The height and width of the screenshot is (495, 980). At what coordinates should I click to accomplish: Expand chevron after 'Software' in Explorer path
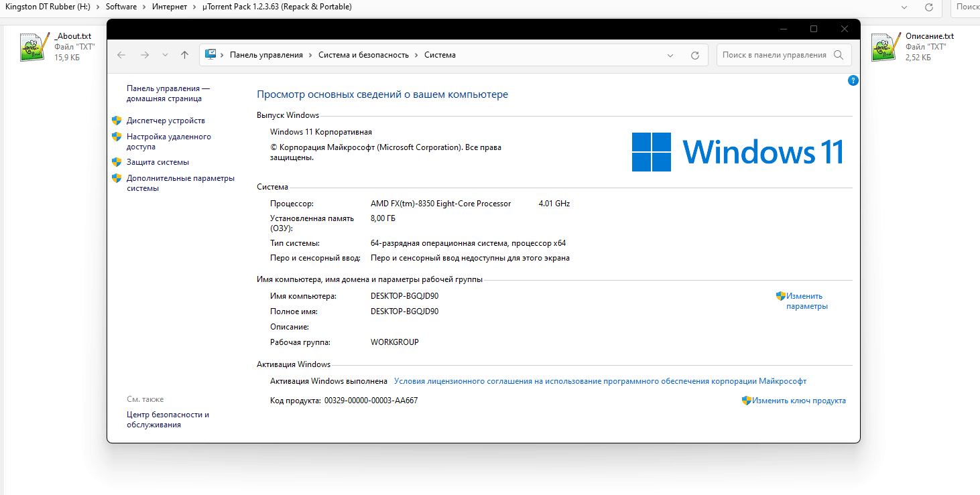(145, 7)
